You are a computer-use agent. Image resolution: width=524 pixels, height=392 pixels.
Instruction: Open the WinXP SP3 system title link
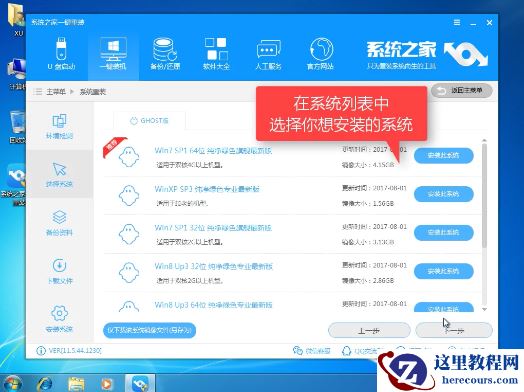point(207,189)
